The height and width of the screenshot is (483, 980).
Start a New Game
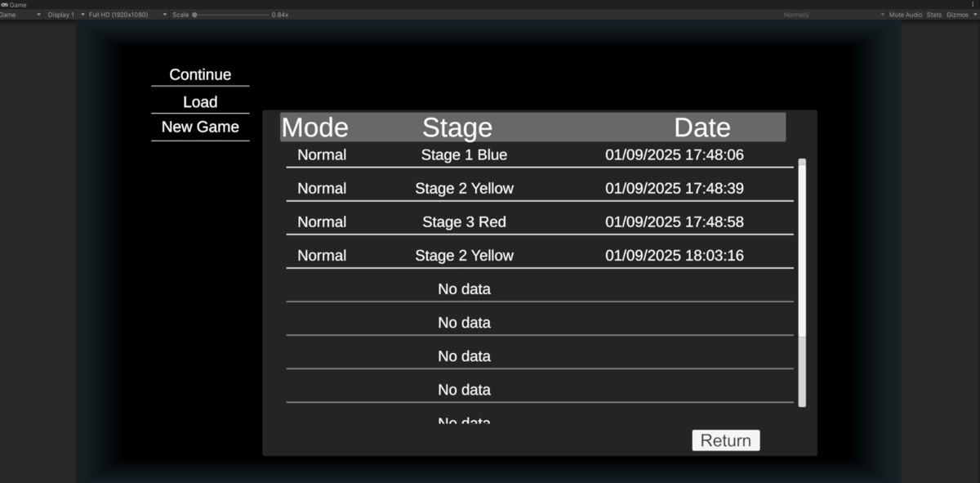coord(200,127)
